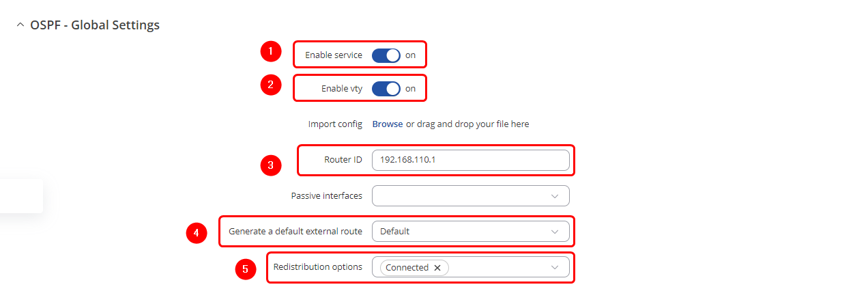Click red marker number 4
Image resolution: width=868 pixels, height=302 pixels.
(197, 233)
